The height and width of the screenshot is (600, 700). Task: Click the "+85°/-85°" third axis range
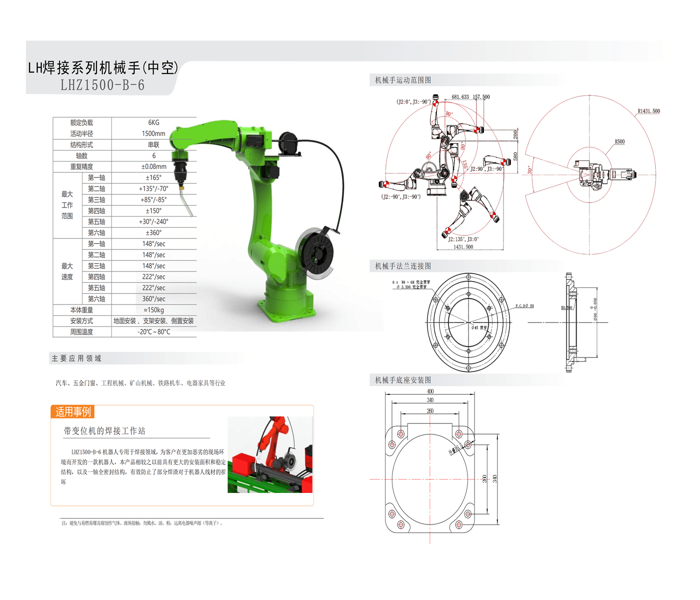pyautogui.click(x=153, y=199)
